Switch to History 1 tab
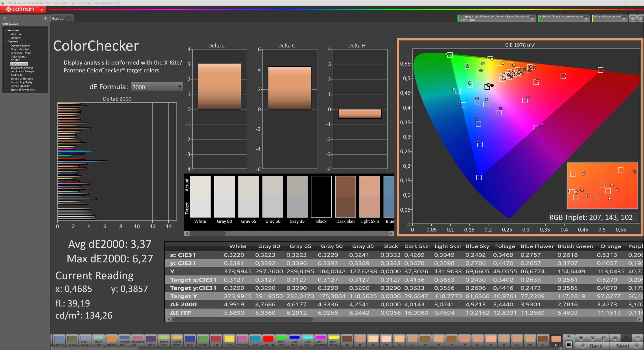644x350 pixels. (x=58, y=19)
